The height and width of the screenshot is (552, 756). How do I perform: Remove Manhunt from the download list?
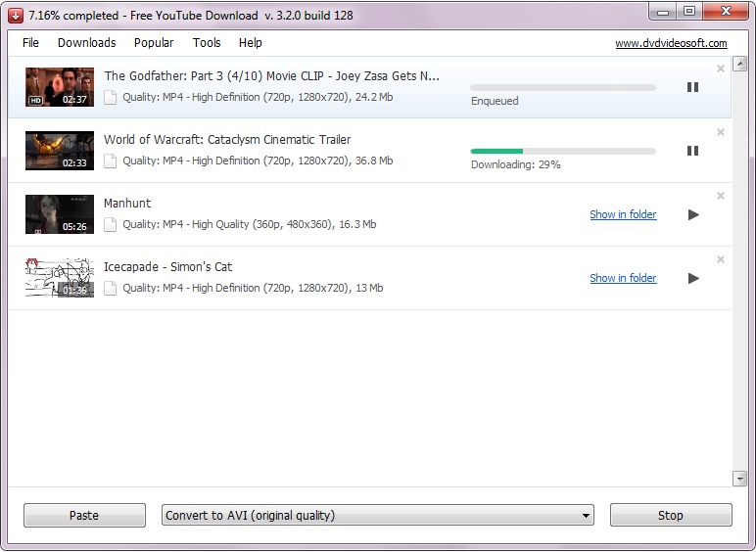click(721, 196)
